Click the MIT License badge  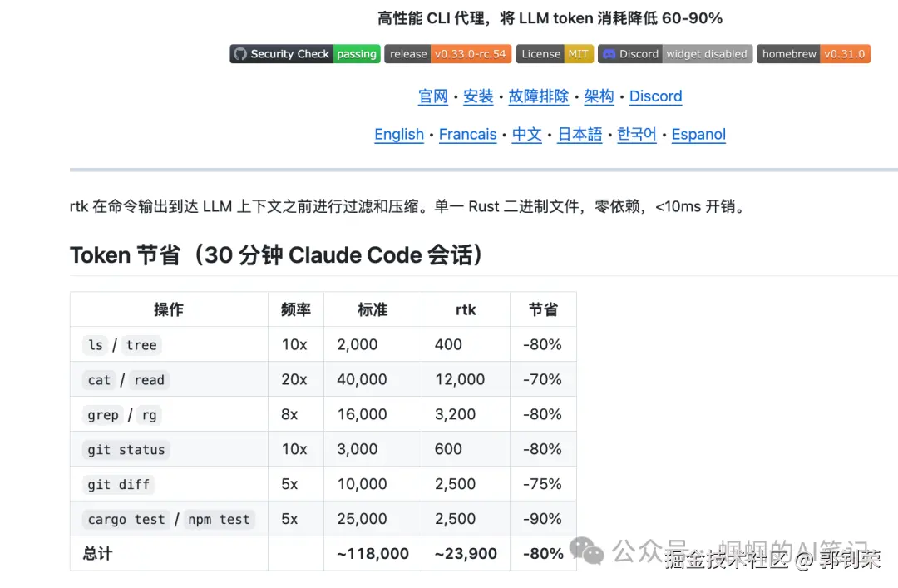coord(555,54)
